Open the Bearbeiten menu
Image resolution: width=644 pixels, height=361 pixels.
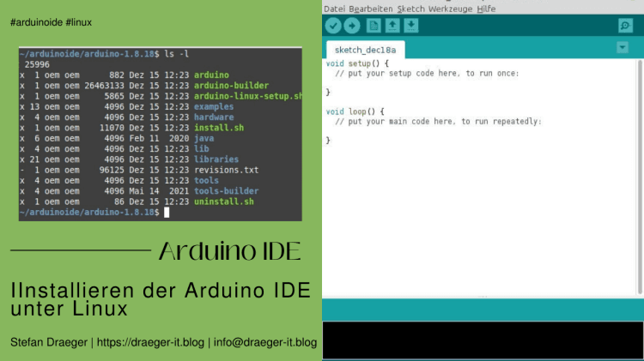(370, 9)
